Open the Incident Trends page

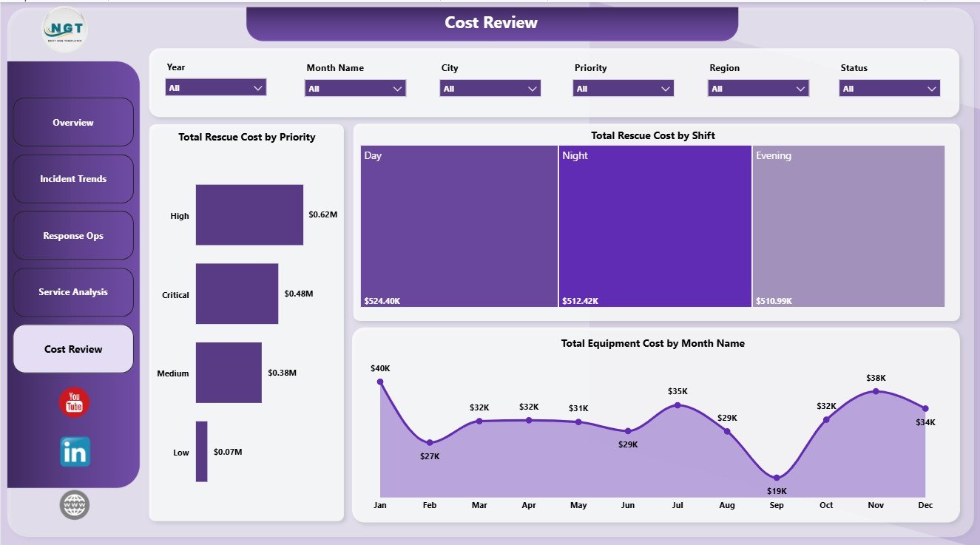pos(73,179)
